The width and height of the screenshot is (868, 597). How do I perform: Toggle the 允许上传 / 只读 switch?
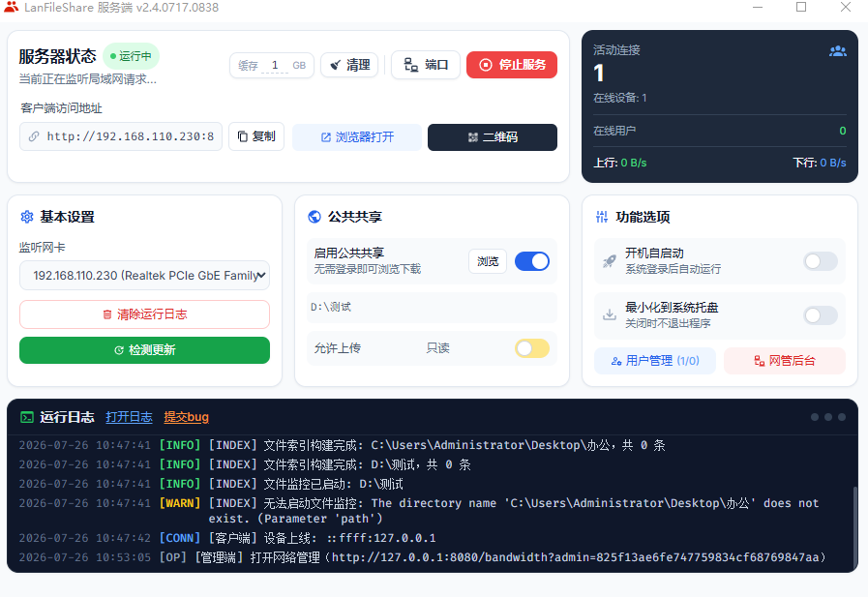pos(532,348)
